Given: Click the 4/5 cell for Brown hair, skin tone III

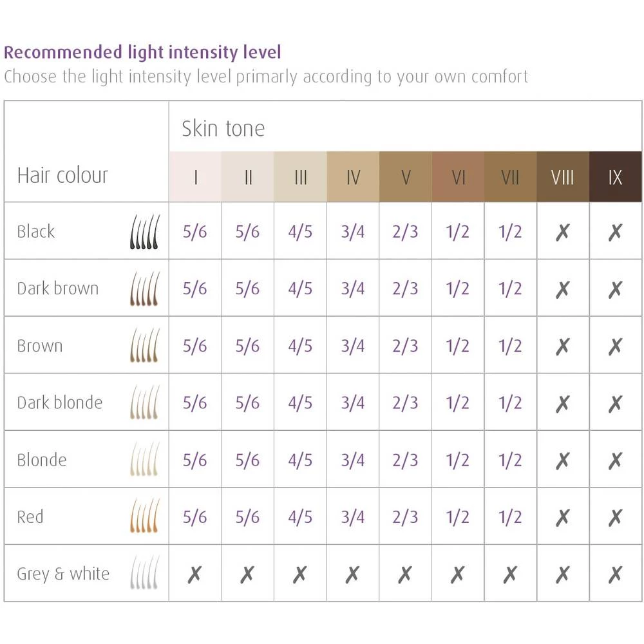Looking at the screenshot, I should [x=300, y=346].
